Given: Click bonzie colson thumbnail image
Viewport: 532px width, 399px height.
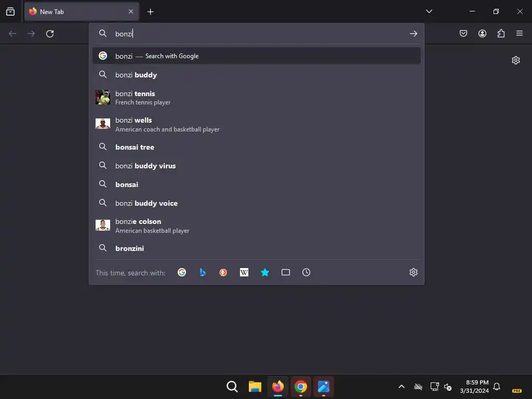Looking at the screenshot, I should click(x=102, y=225).
